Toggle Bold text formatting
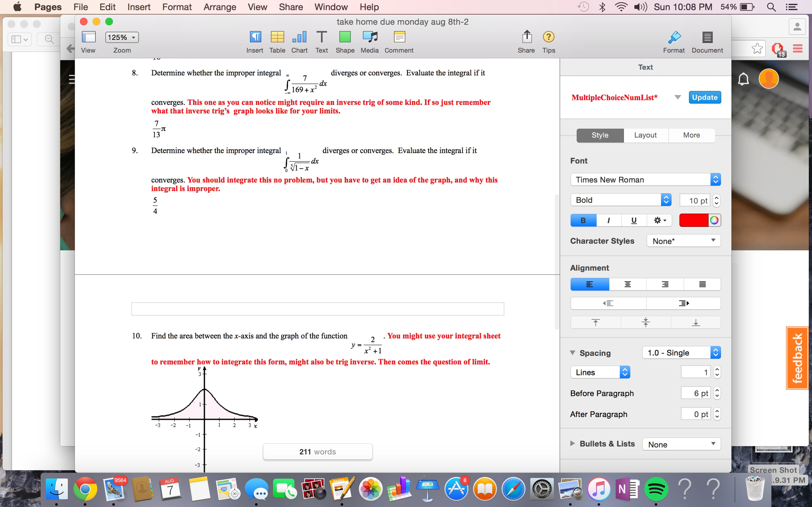 tap(583, 220)
